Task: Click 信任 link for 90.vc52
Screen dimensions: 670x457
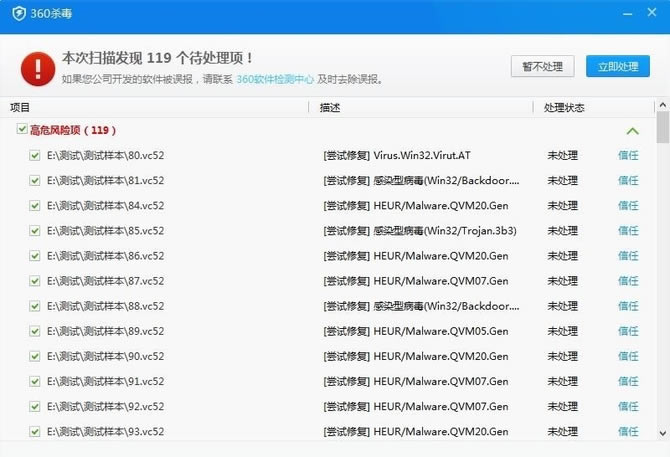Action: (628, 356)
